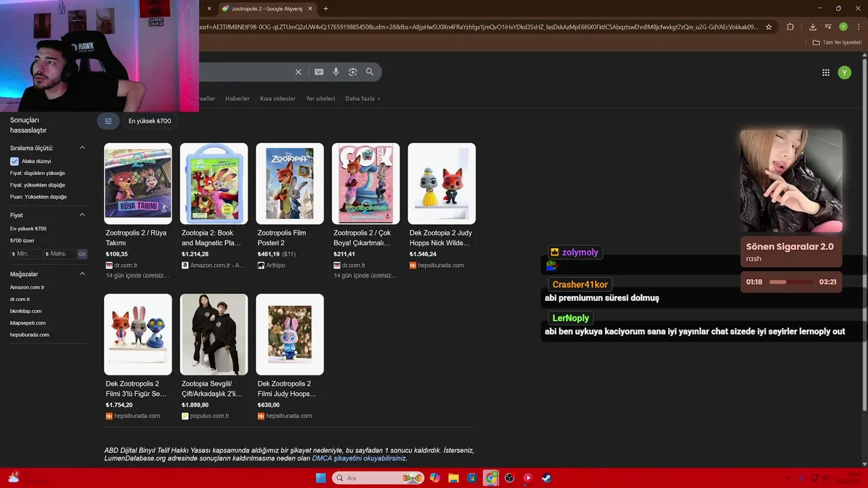
Task: Click the Git price range button
Action: click(x=82, y=254)
